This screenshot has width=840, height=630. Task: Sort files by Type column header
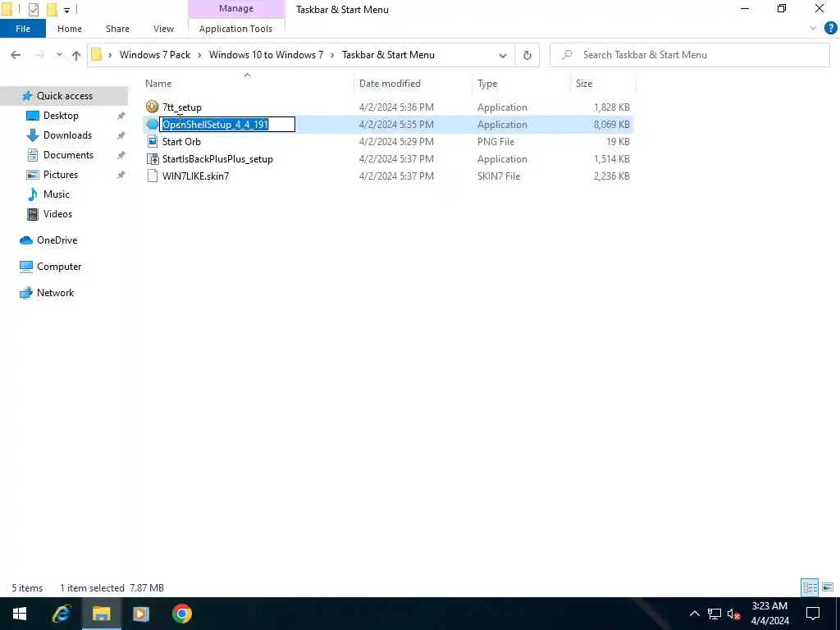tap(487, 84)
